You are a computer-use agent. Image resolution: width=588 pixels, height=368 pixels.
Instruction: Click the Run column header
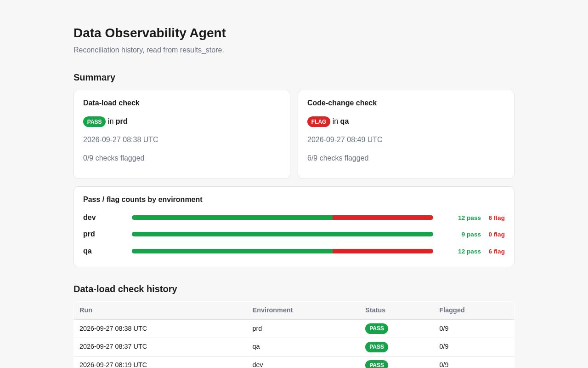pyautogui.click(x=86, y=310)
